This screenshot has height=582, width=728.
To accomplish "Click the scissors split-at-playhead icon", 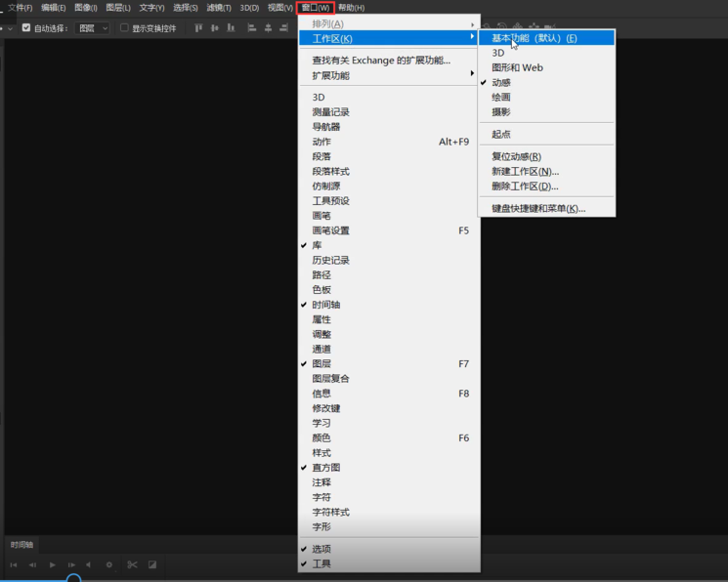I will pos(132,564).
